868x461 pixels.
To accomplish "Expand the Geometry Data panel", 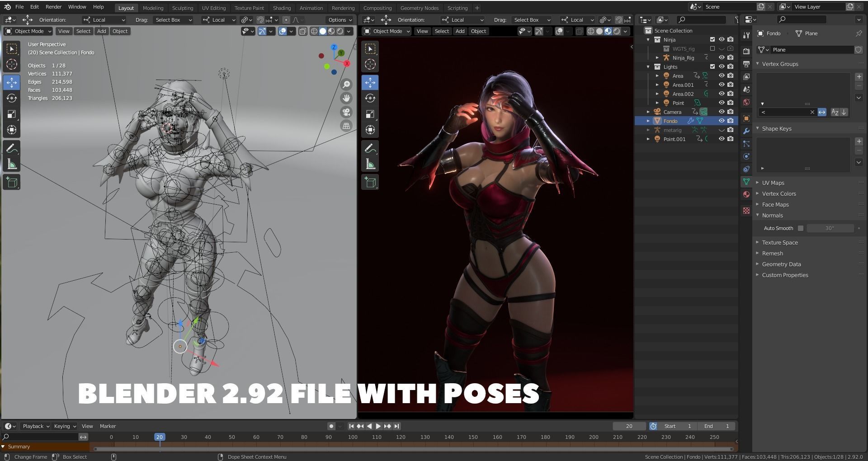I will [781, 264].
